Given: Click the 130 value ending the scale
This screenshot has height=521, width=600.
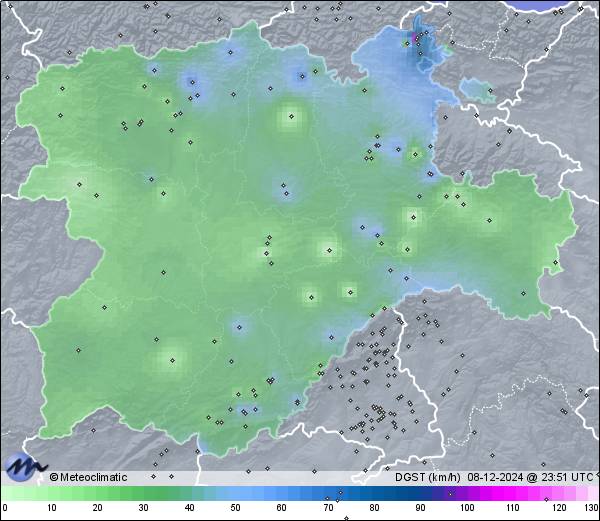Looking at the screenshot, I should click(x=592, y=508).
